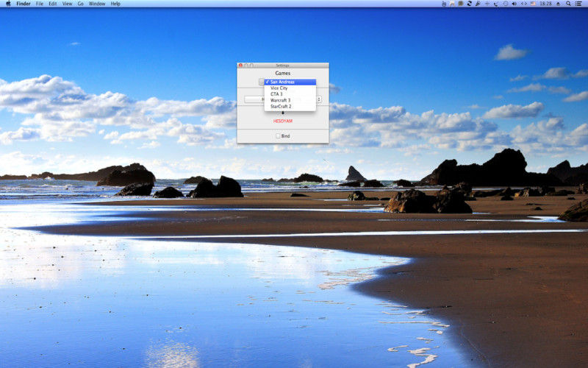Open Spotlight search magnifier

(568, 4)
